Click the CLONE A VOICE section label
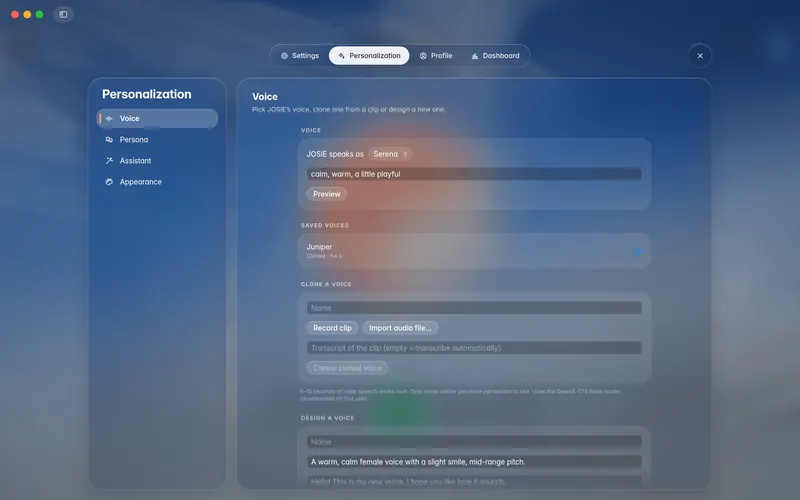Viewport: 800px width, 500px height. coord(326,284)
